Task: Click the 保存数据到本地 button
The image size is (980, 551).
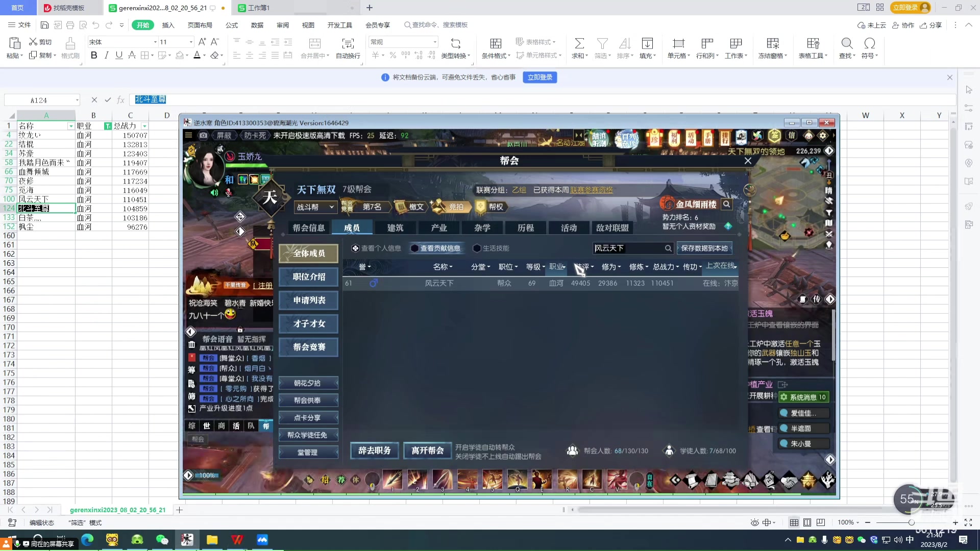Action: tap(704, 248)
